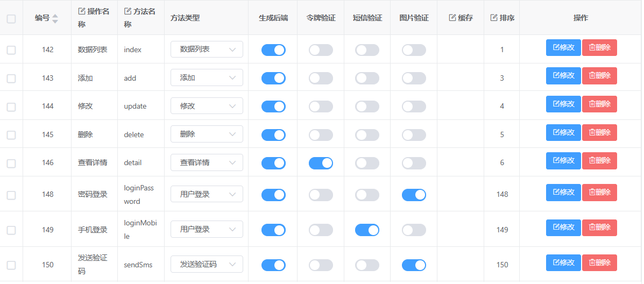
Task: Disable 图片验证 switch for row 148
Action: point(414,195)
